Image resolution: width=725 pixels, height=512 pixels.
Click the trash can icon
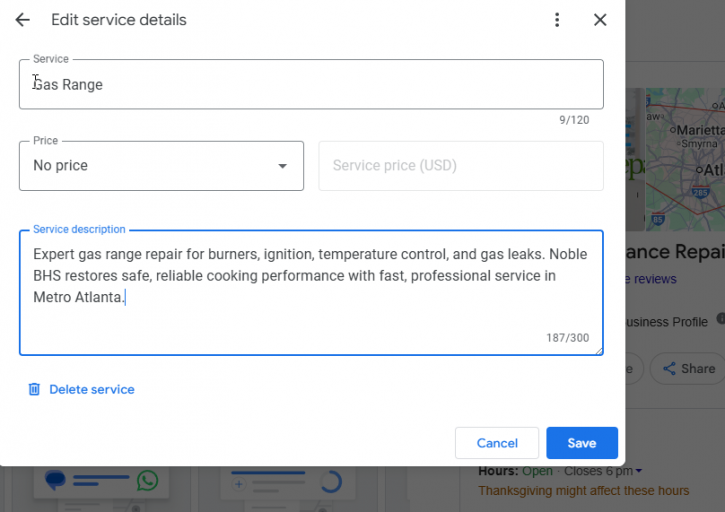pos(34,389)
